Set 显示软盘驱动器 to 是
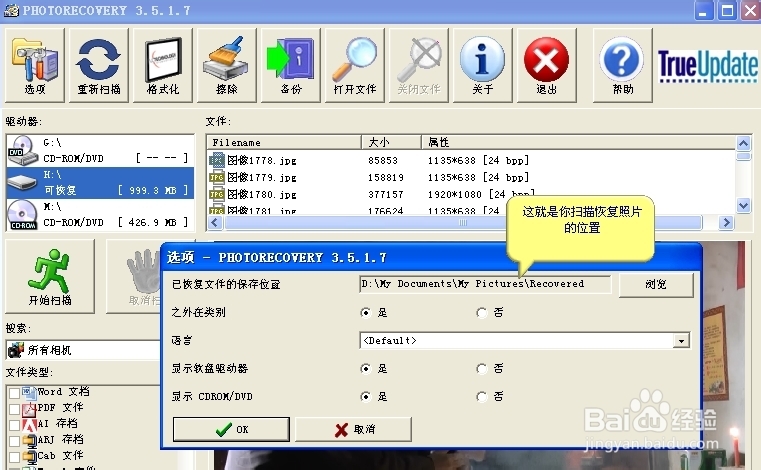 pyautogui.click(x=366, y=369)
